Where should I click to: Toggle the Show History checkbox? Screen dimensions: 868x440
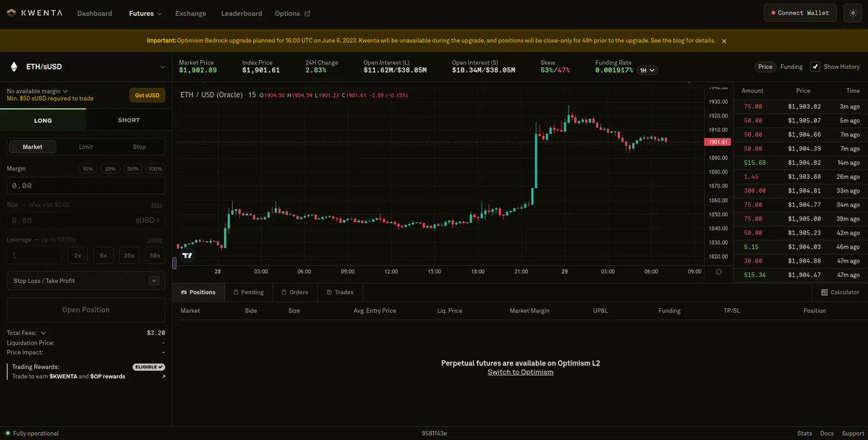click(815, 67)
